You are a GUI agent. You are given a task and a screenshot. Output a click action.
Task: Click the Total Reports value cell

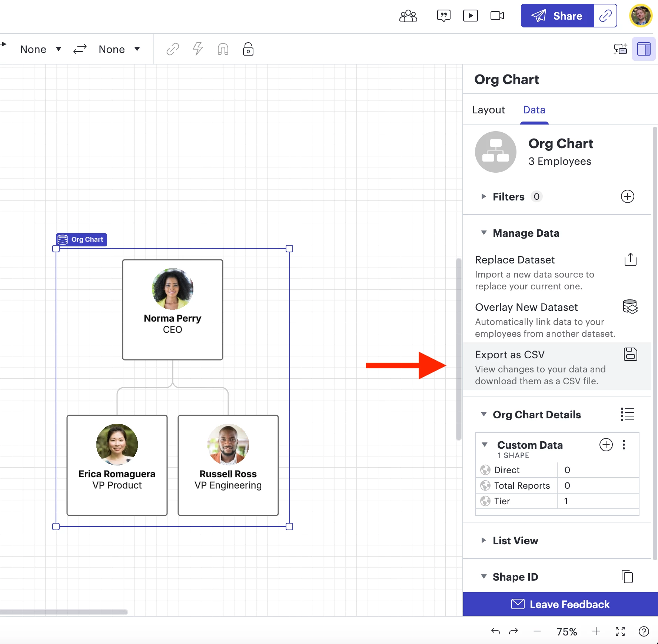coord(598,485)
